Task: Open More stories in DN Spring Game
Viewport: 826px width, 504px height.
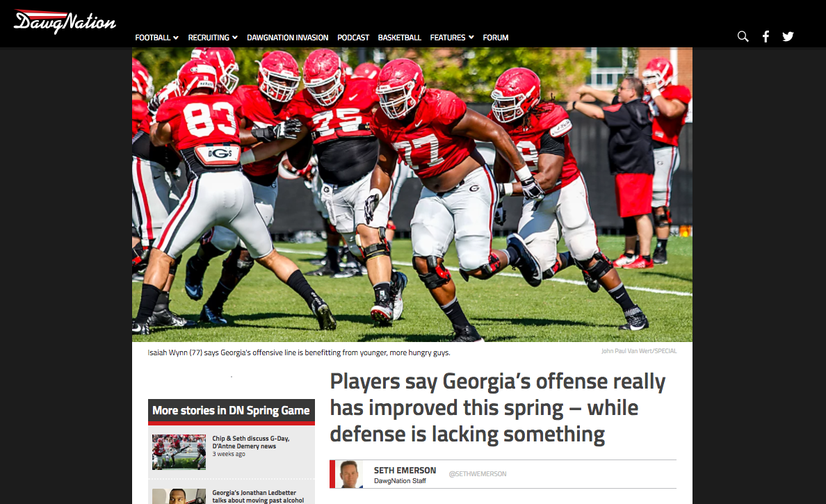Action: (232, 411)
